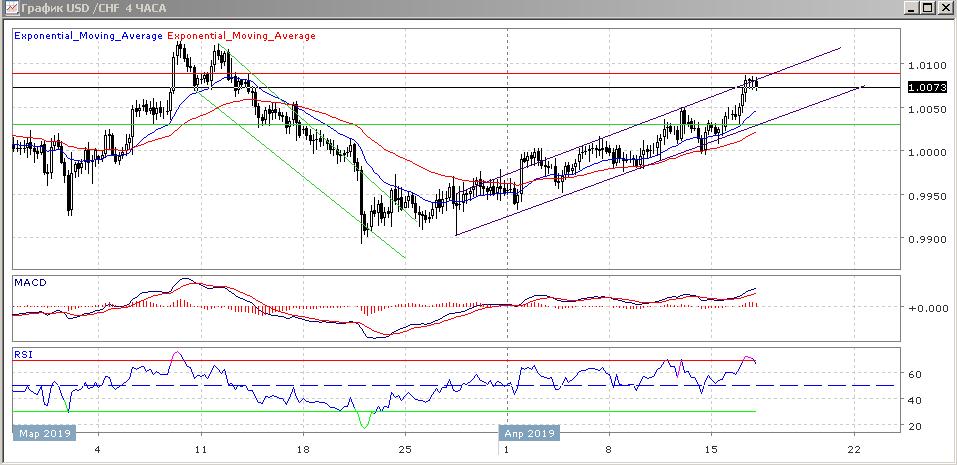Viewport: 957px width, 465px height.
Task: Select the Мар 2019 month marker
Action: 41,434
